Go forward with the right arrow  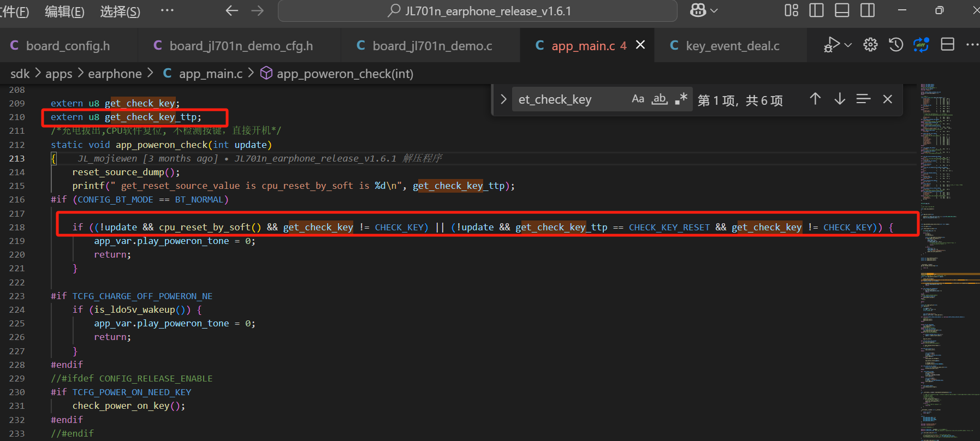coord(257,11)
